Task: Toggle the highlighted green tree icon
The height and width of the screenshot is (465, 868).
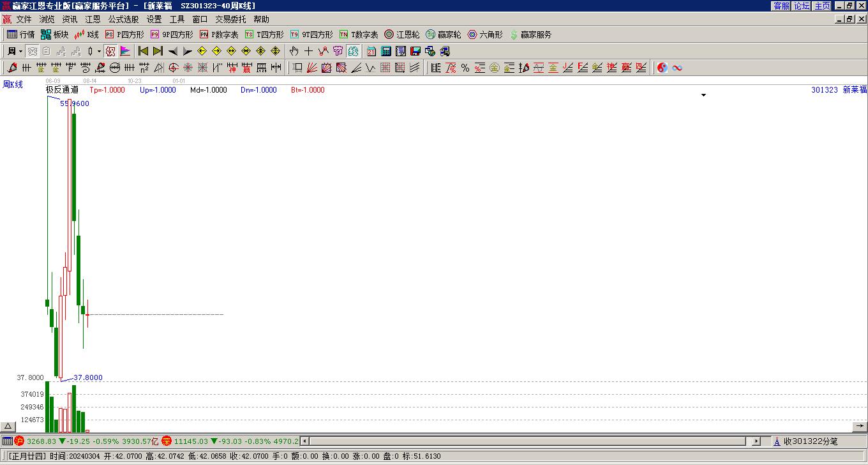Action: pyautogui.click(x=353, y=51)
